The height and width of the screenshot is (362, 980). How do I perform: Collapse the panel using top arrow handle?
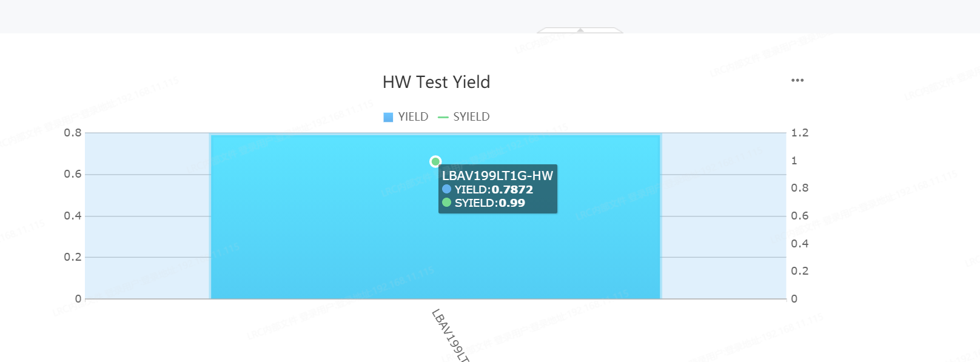click(580, 30)
